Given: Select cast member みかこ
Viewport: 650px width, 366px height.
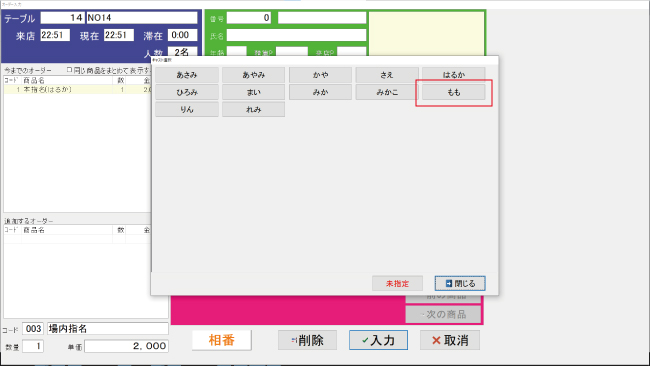Looking at the screenshot, I should (387, 92).
